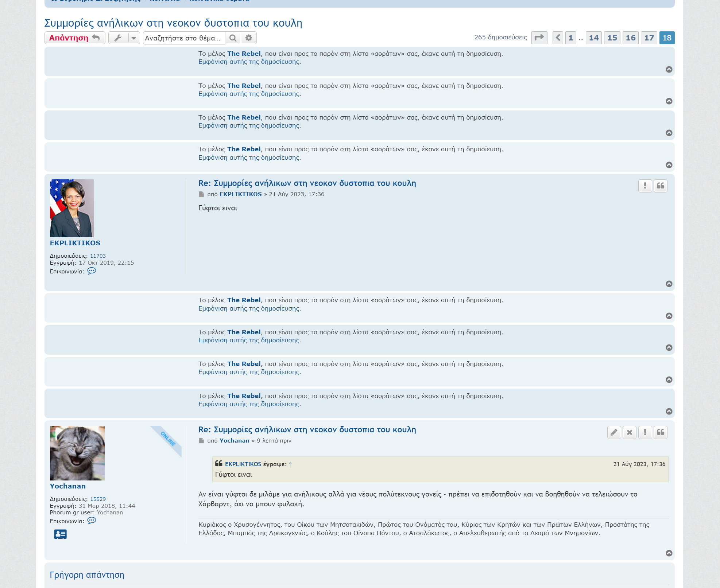Screen dimensions: 720x588
Task: Type in the topic search field
Action: (183, 38)
